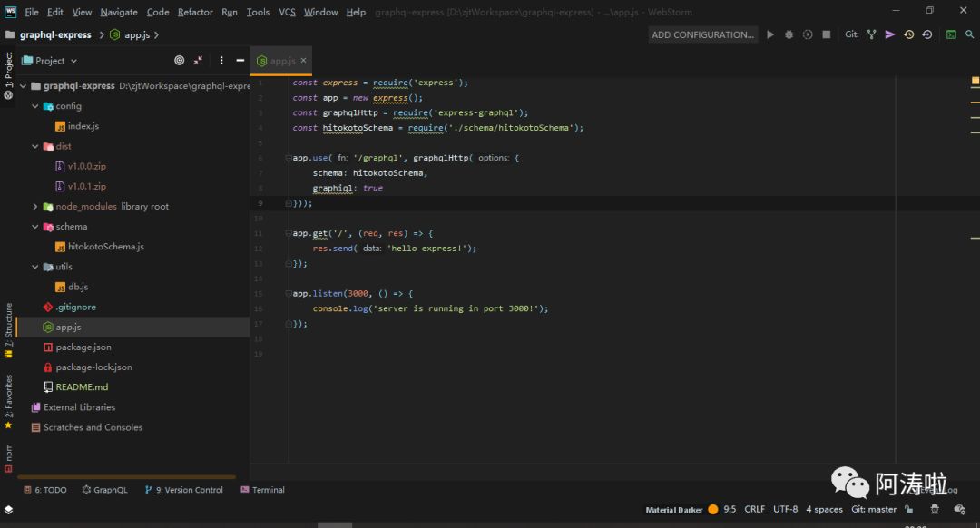
Task: Click Collapse All icon in Project panel
Action: point(199,61)
